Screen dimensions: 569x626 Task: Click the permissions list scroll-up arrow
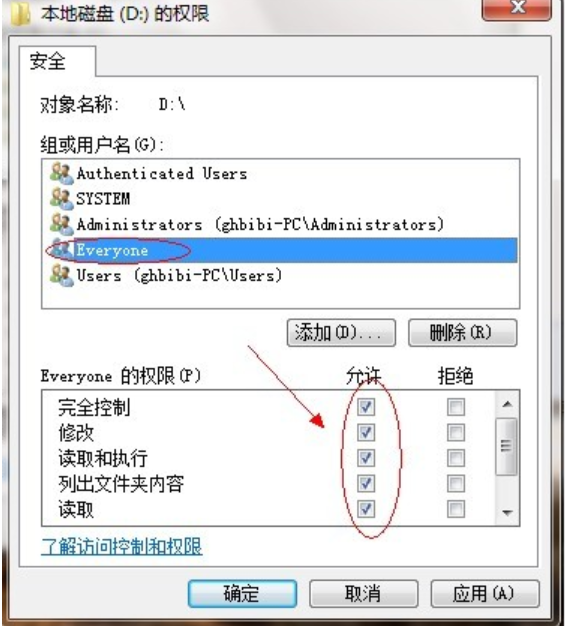(507, 404)
